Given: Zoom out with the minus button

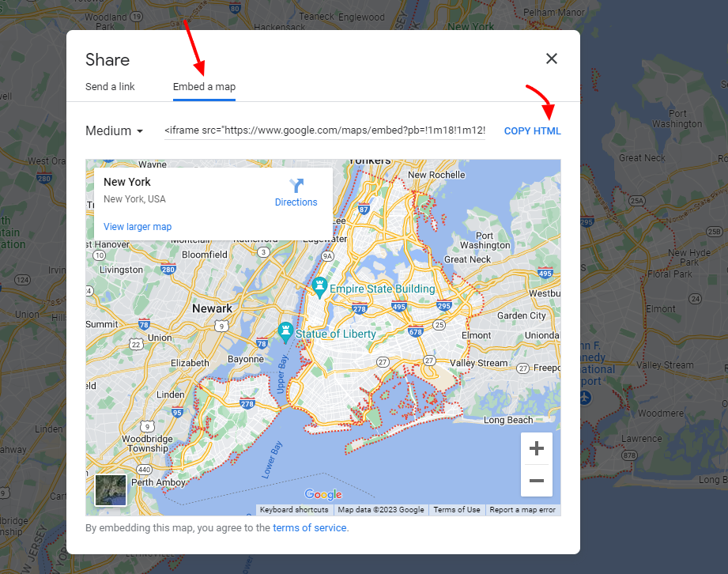Looking at the screenshot, I should click(x=537, y=481).
